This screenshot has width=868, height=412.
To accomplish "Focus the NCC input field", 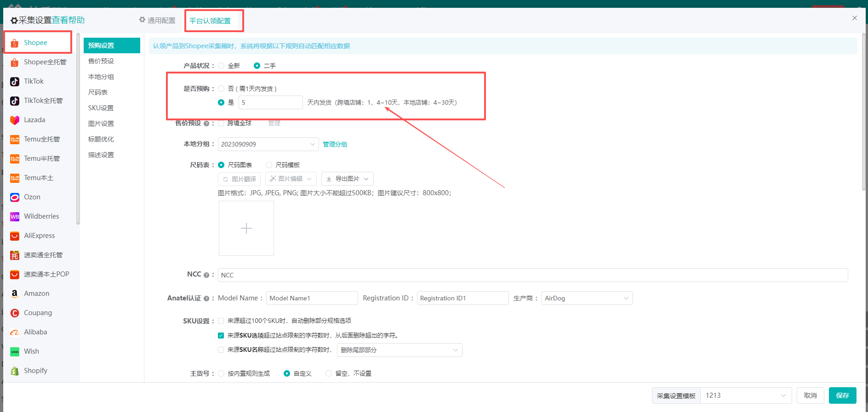I will click(533, 275).
